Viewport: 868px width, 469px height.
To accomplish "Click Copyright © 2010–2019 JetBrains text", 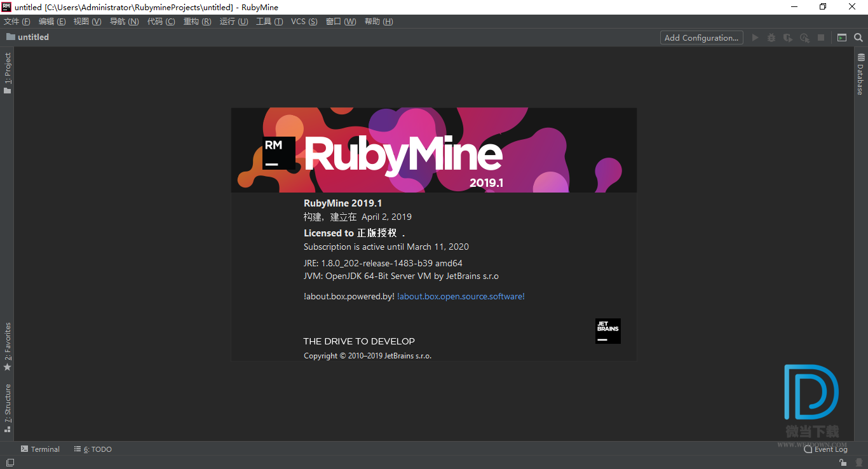I will (367, 356).
